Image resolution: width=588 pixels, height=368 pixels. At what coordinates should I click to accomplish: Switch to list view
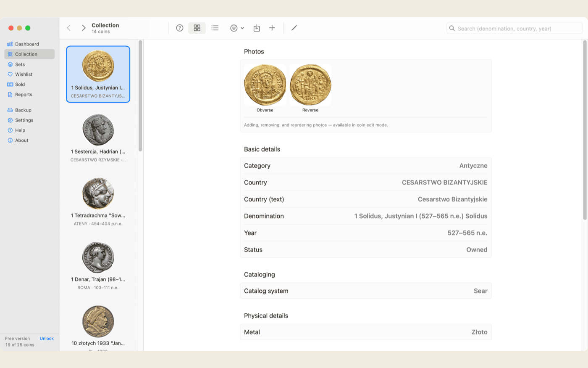[x=215, y=28]
